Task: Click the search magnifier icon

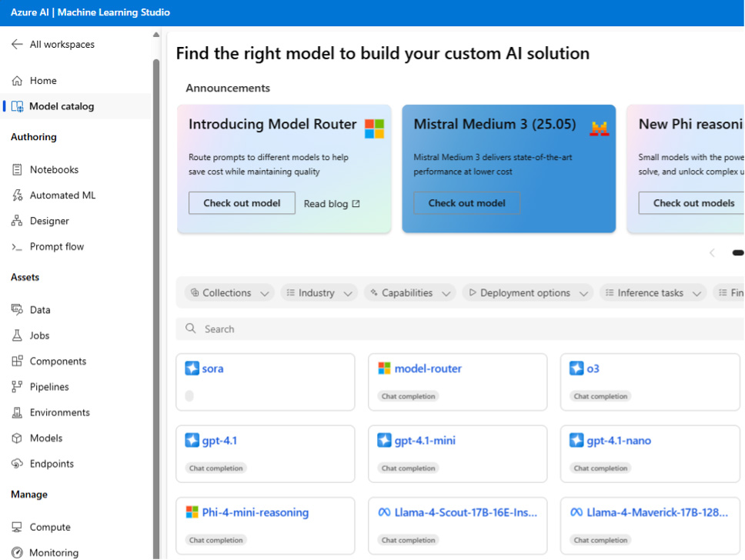Action: pos(191,328)
